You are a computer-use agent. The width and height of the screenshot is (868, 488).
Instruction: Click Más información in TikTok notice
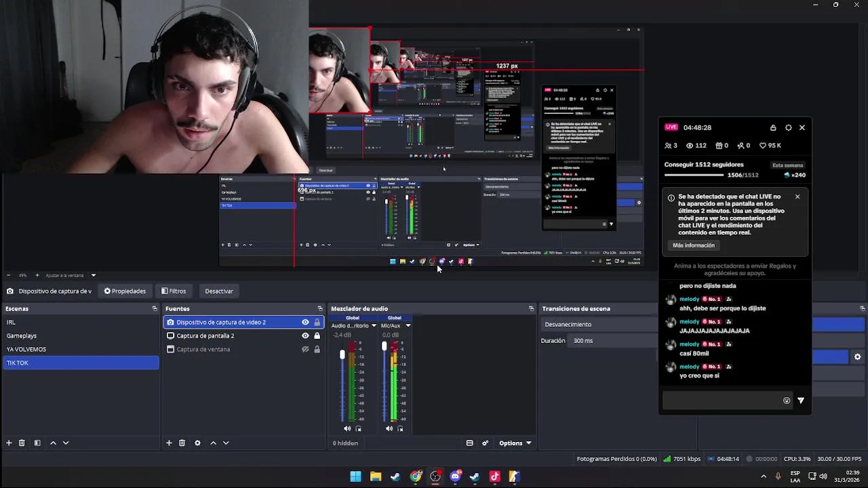694,245
